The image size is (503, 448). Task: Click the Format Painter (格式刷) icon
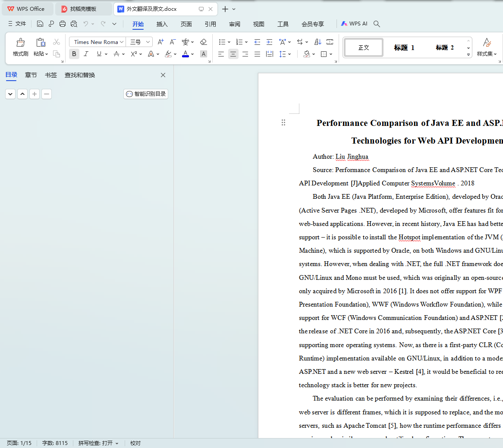21,43
